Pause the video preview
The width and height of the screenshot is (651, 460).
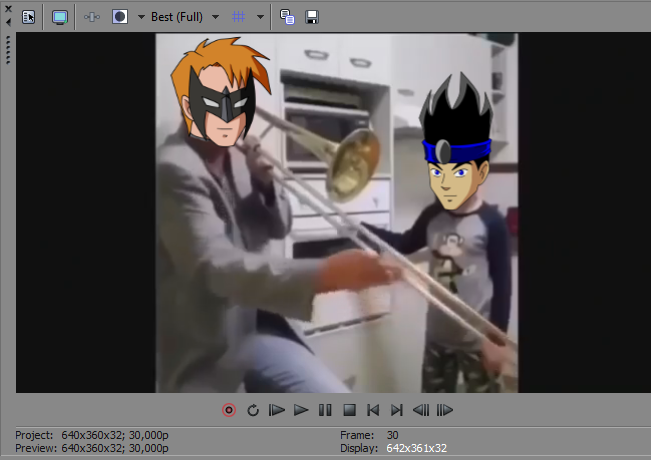pyautogui.click(x=325, y=410)
